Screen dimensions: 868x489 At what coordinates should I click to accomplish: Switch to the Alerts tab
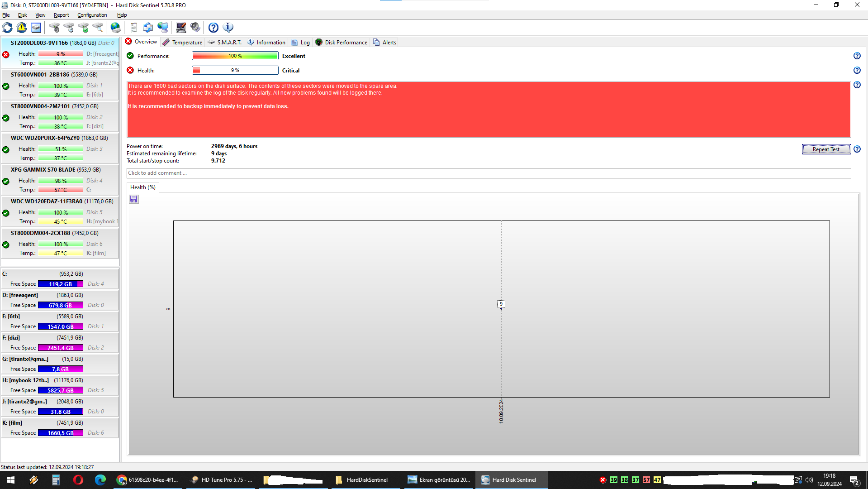pyautogui.click(x=385, y=43)
